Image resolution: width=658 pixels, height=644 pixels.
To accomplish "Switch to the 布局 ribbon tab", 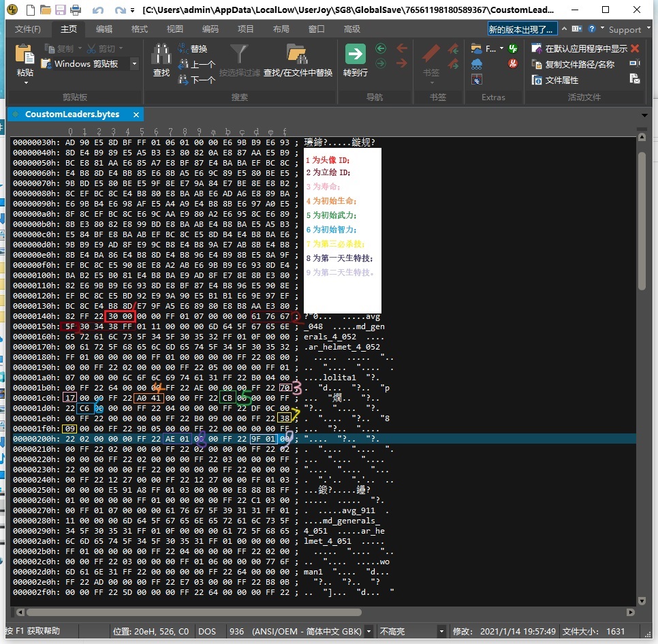I will (x=281, y=29).
